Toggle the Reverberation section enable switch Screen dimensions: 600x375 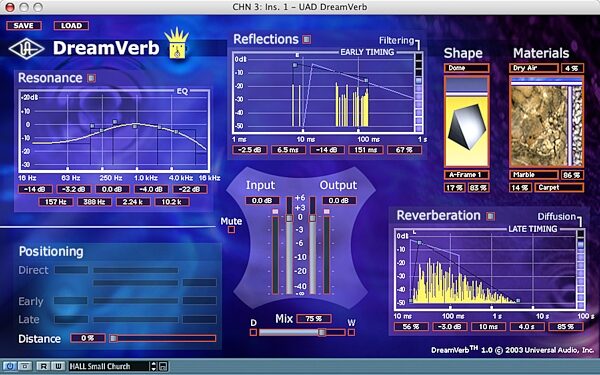click(490, 216)
